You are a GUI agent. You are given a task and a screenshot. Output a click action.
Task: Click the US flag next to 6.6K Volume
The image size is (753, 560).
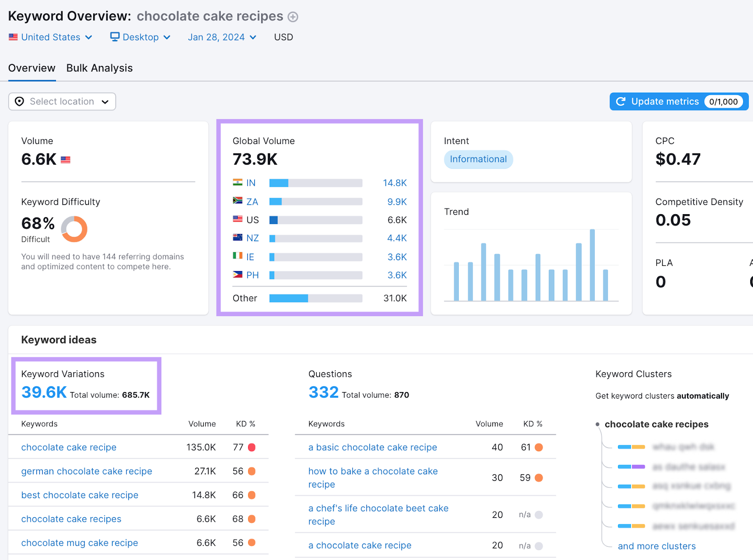point(65,160)
